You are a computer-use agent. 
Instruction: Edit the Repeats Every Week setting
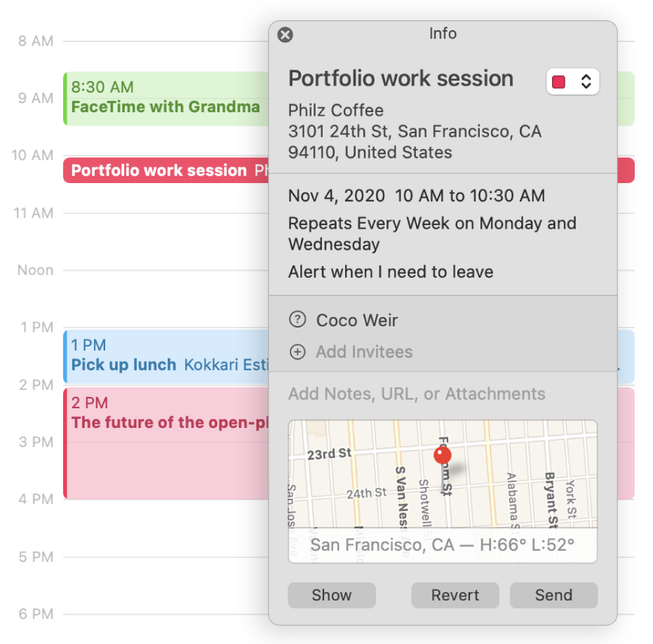(431, 234)
